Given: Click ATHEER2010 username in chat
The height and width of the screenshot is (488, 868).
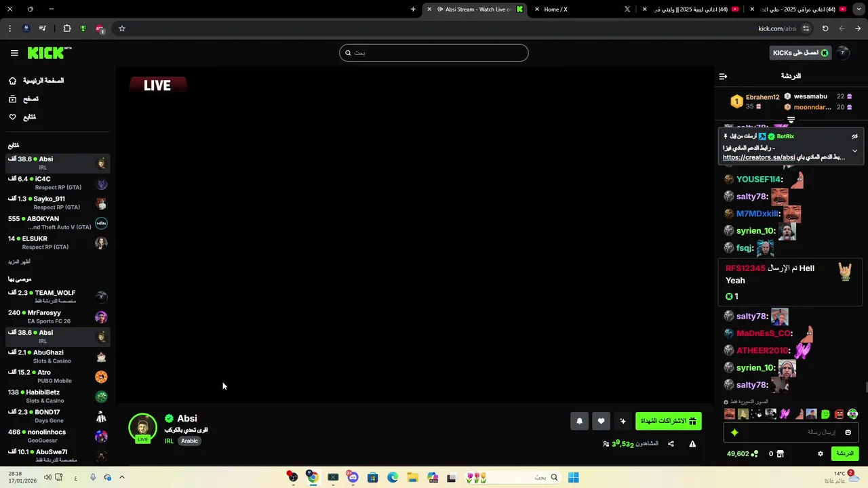Looking at the screenshot, I should point(762,350).
